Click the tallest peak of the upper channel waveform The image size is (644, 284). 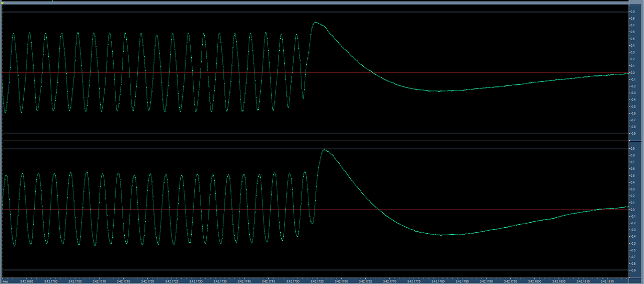(315, 23)
